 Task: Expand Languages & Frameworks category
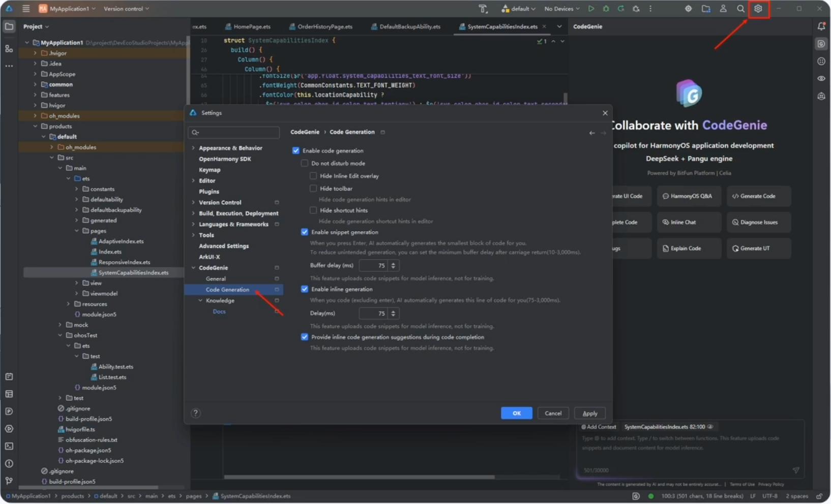(x=193, y=224)
